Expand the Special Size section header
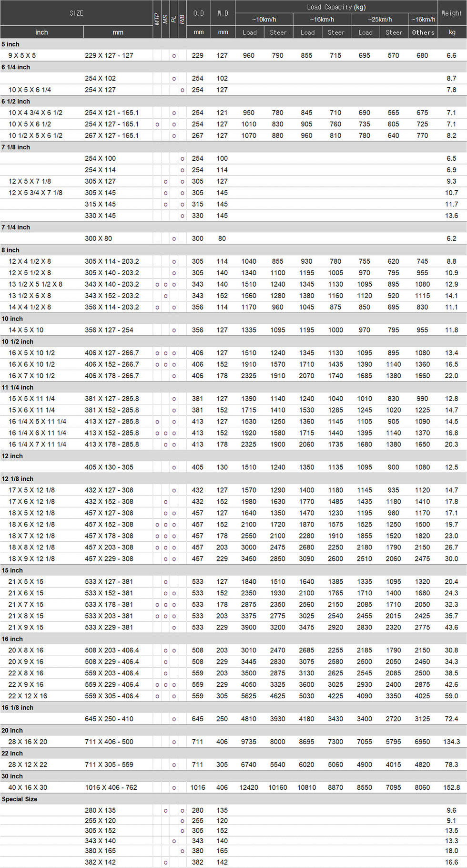 tap(20, 799)
